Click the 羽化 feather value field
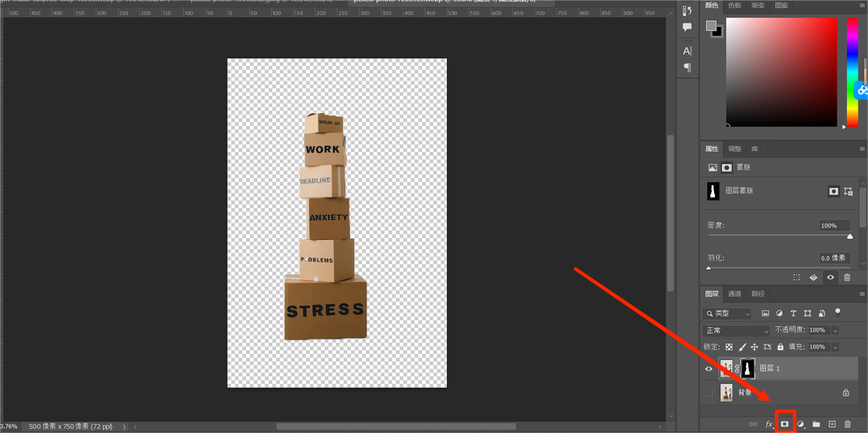Image resolution: width=868 pixels, height=433 pixels. tap(834, 258)
